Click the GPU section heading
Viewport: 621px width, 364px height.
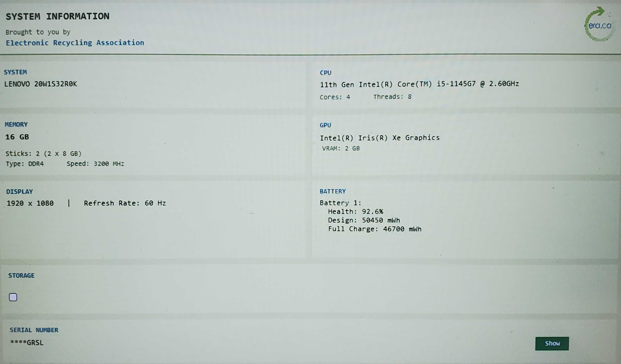click(325, 125)
